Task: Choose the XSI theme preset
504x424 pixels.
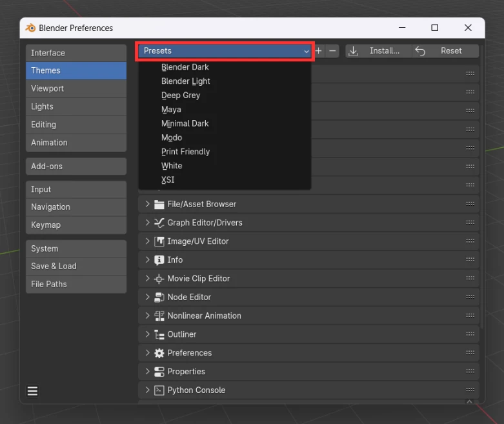Action: 225,179
